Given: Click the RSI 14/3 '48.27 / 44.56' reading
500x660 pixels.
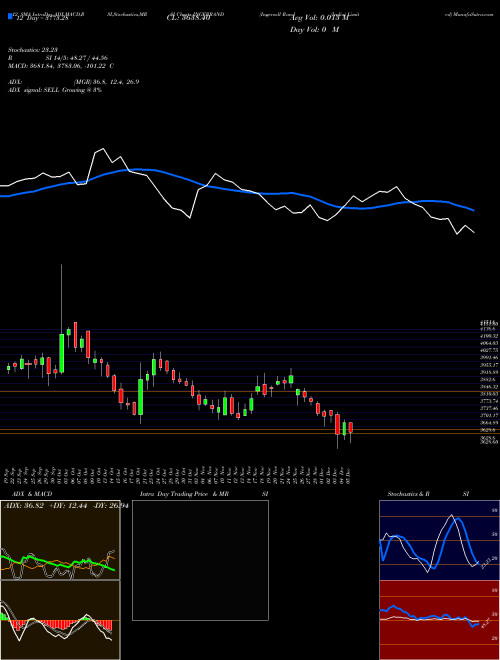Looking at the screenshot, I should 88,58.
